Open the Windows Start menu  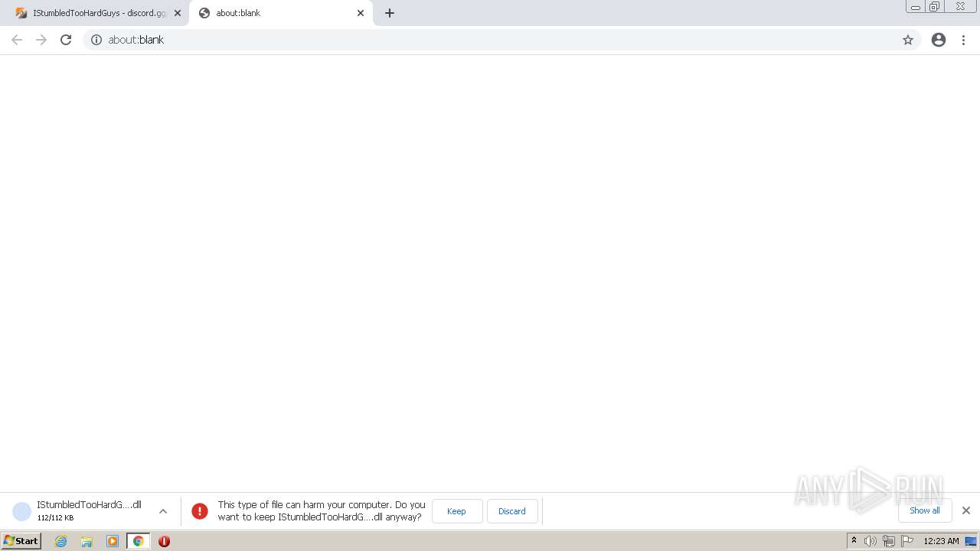click(21, 541)
